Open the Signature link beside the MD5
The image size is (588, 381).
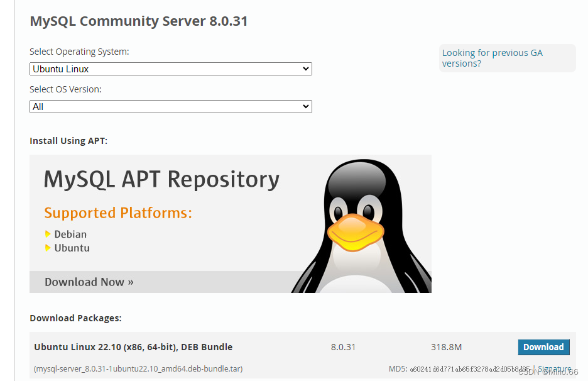pyautogui.click(x=555, y=368)
